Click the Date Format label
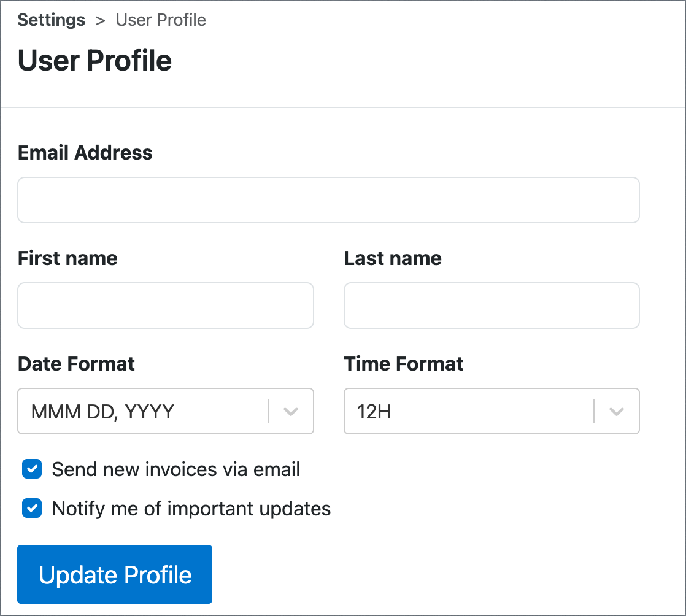 click(76, 364)
